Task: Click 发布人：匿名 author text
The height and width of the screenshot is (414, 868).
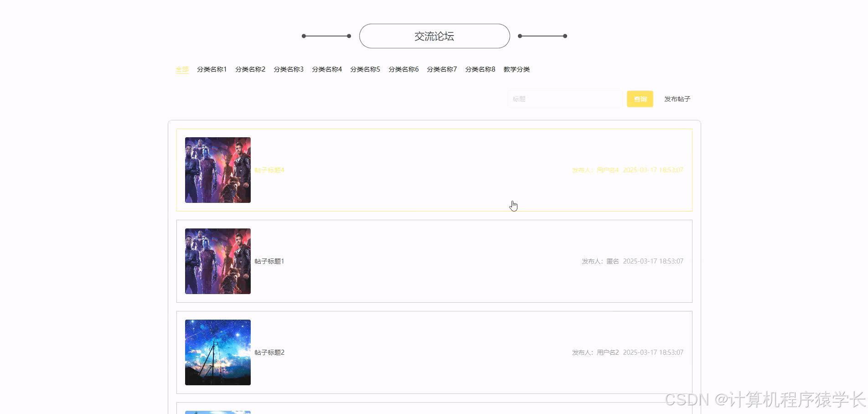Action: [x=600, y=261]
